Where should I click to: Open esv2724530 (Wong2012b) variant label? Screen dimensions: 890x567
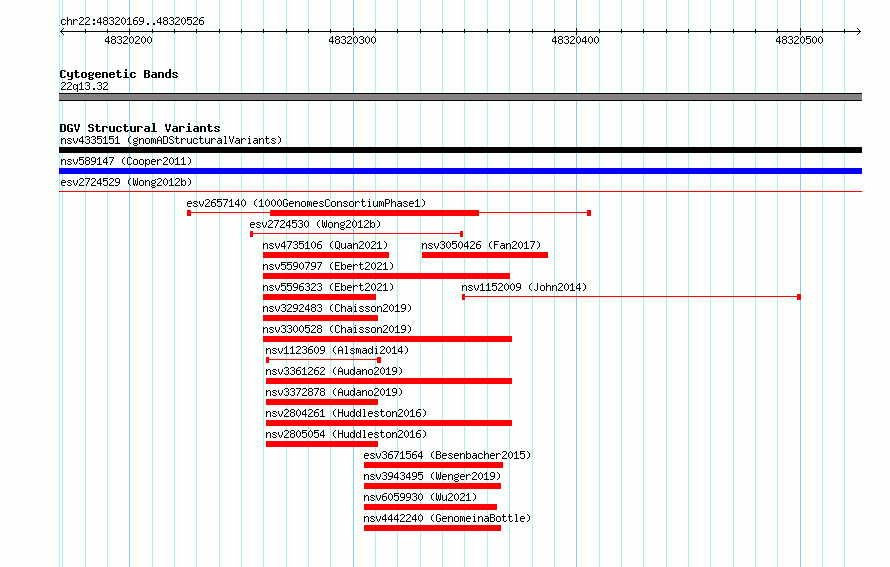tap(316, 224)
